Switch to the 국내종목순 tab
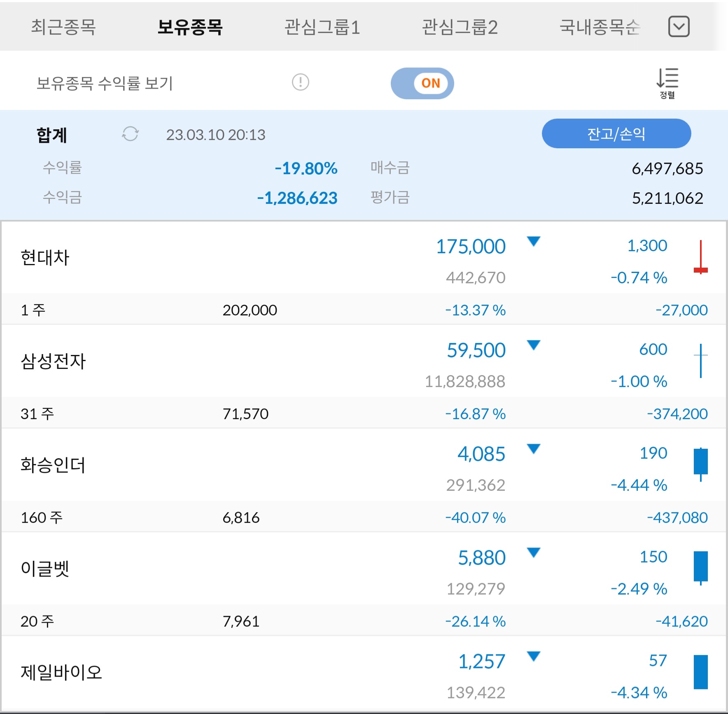Viewport: 728px width, 714px height. pos(600,27)
